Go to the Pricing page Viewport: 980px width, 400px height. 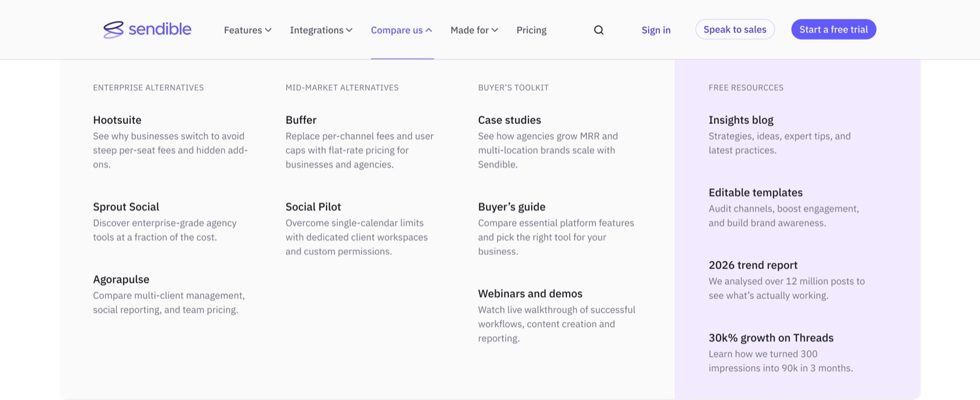[x=531, y=30]
